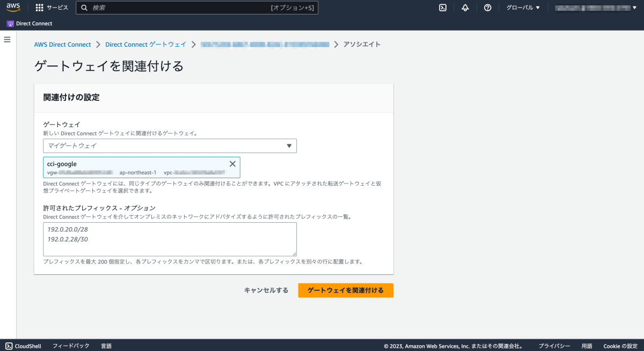Open the services grid menu icon
644x351 pixels.
click(39, 8)
